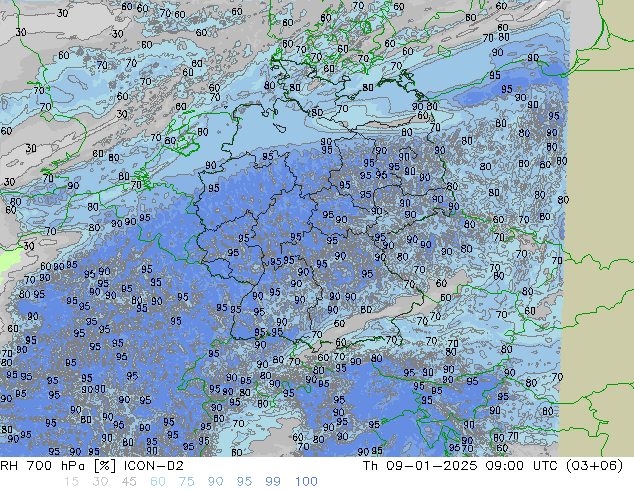634x490 pixels.
Task: Click legend value 15 in bottom color scale
Action: 71,482
